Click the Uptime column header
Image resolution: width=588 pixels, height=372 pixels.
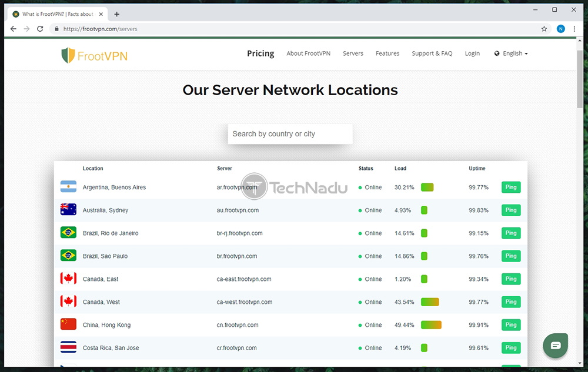477,168
